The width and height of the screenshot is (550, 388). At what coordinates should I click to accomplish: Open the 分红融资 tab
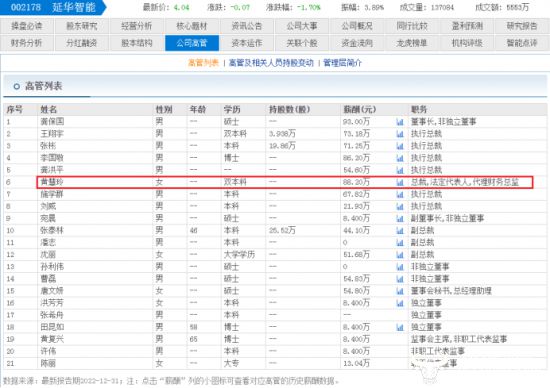tap(82, 43)
